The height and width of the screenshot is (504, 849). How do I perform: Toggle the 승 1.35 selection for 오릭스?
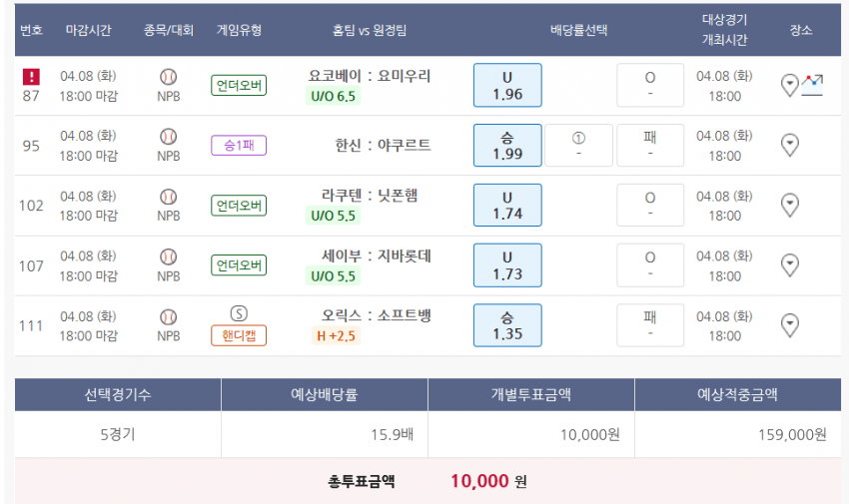(507, 325)
